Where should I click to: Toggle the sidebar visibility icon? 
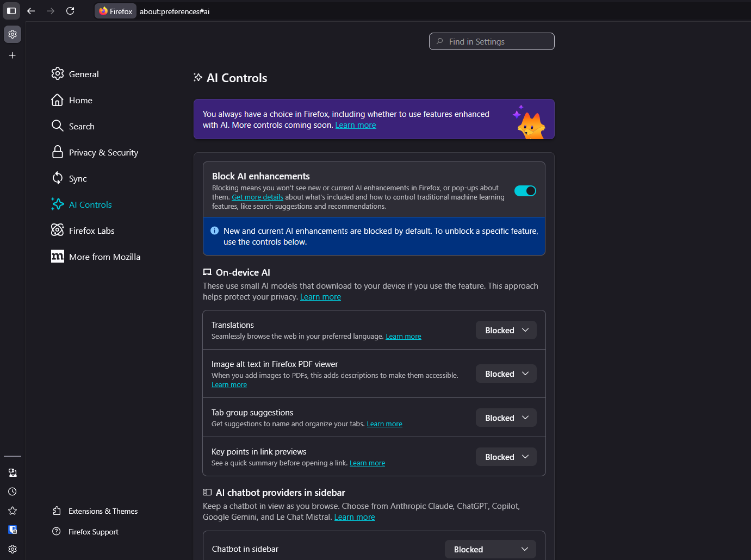[11, 11]
